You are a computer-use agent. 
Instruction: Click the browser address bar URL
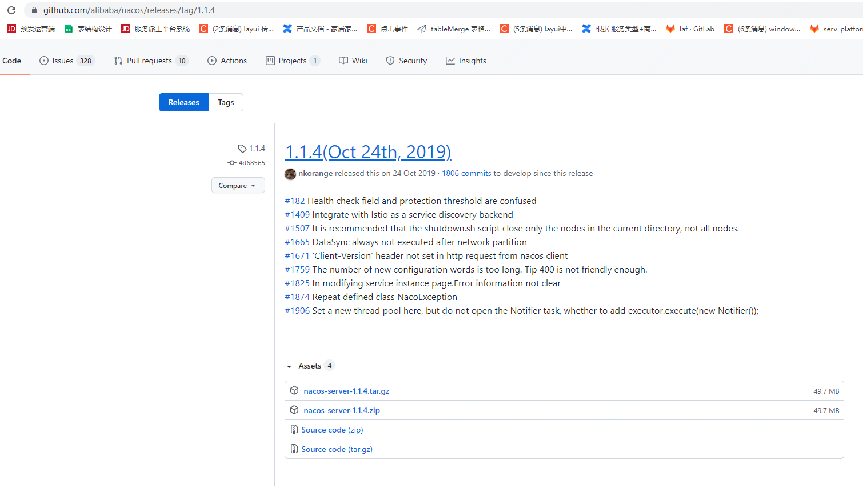pos(129,10)
